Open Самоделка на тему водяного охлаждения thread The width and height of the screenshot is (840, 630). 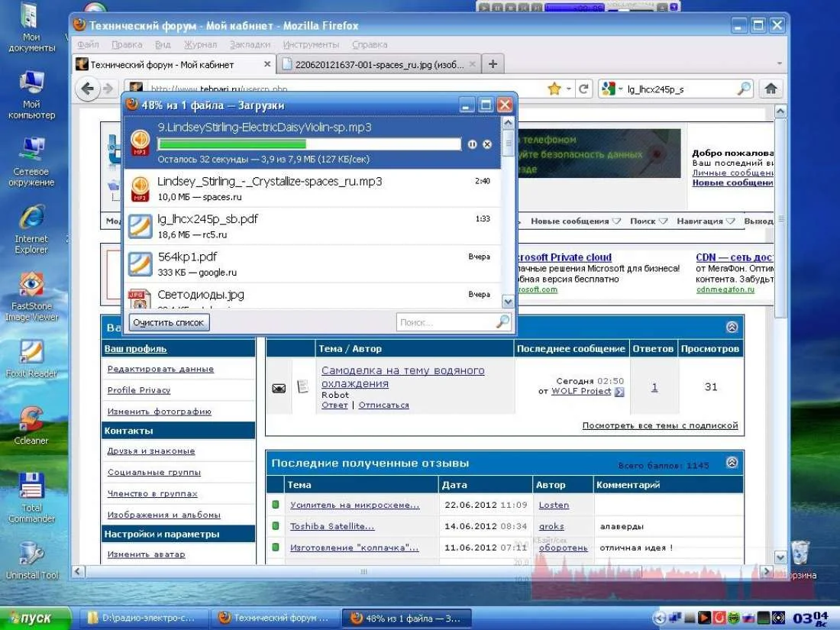pos(403,376)
